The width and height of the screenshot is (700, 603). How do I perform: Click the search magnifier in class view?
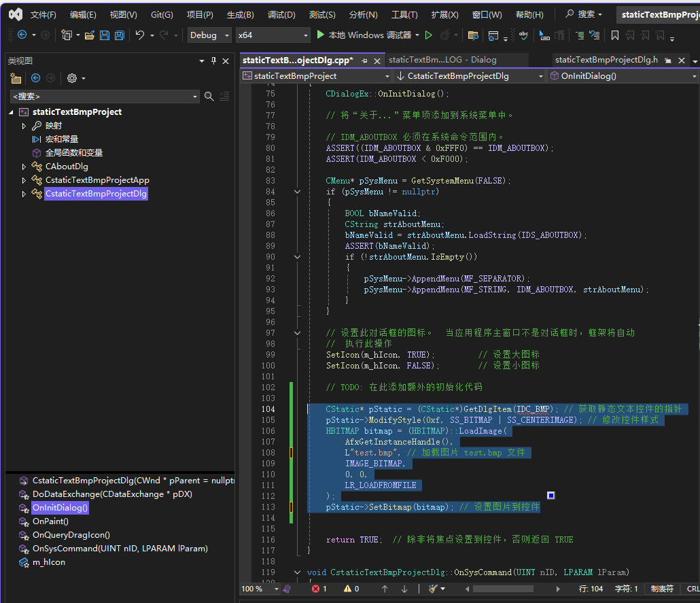tap(209, 97)
